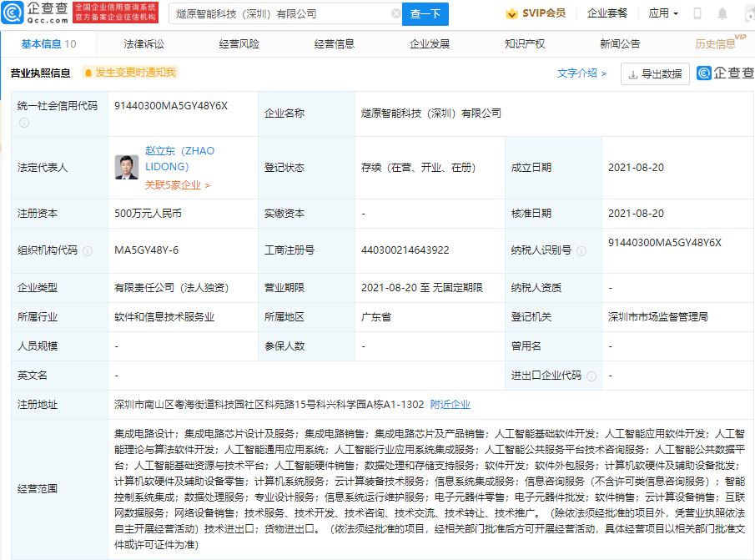Click the 导出数据 export button

coord(655,73)
